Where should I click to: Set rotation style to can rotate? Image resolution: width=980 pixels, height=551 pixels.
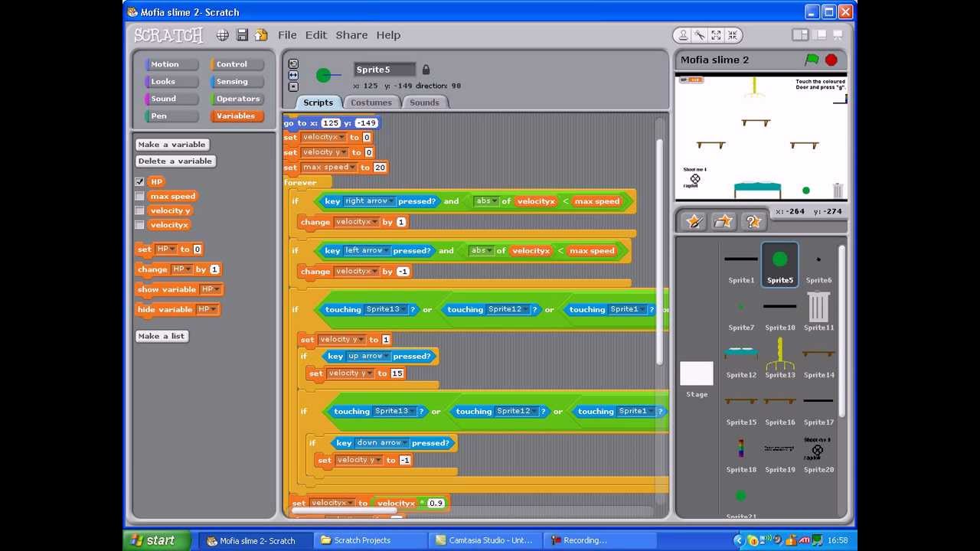point(293,64)
